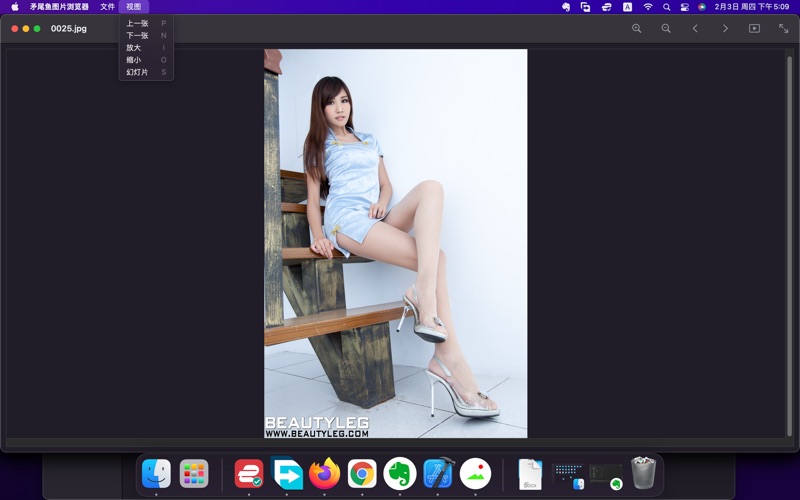This screenshot has width=800, height=500.
Task: Click the displayed photo in the viewer
Action: pyautogui.click(x=395, y=243)
